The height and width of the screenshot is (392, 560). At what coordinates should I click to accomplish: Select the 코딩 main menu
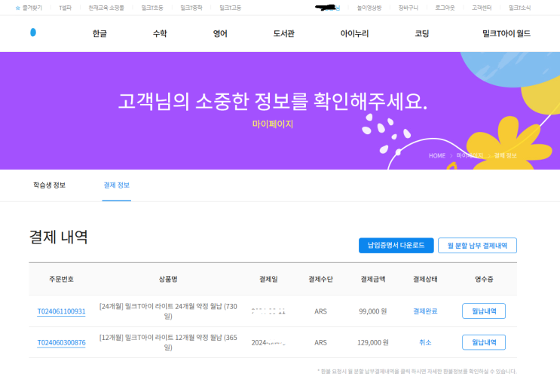pyautogui.click(x=422, y=34)
